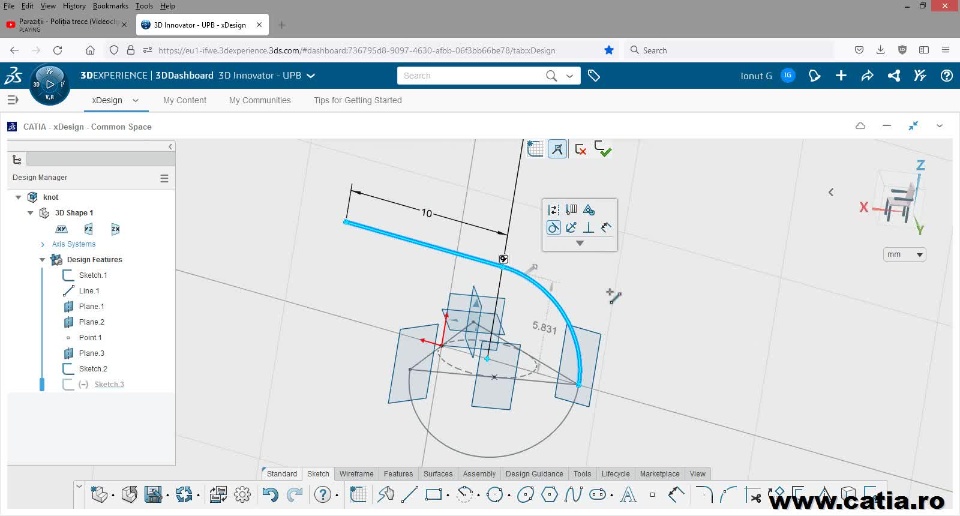Viewport: 960px width, 516px height.
Task: Open Design Manager hamburger menu
Action: coord(164,178)
